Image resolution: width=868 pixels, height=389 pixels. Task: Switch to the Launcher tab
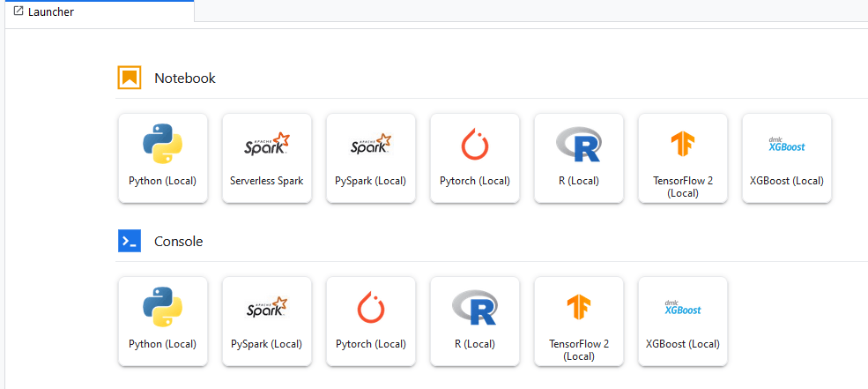[x=100, y=11]
